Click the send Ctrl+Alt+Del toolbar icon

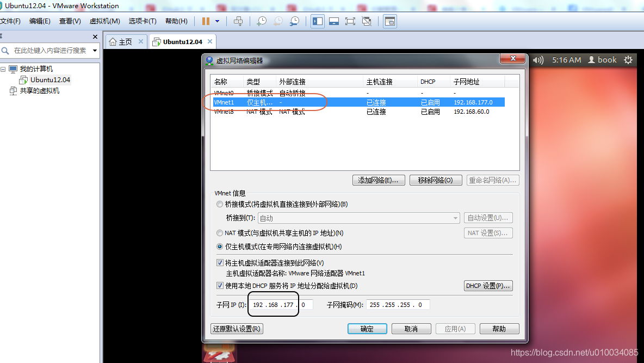pos(238,21)
